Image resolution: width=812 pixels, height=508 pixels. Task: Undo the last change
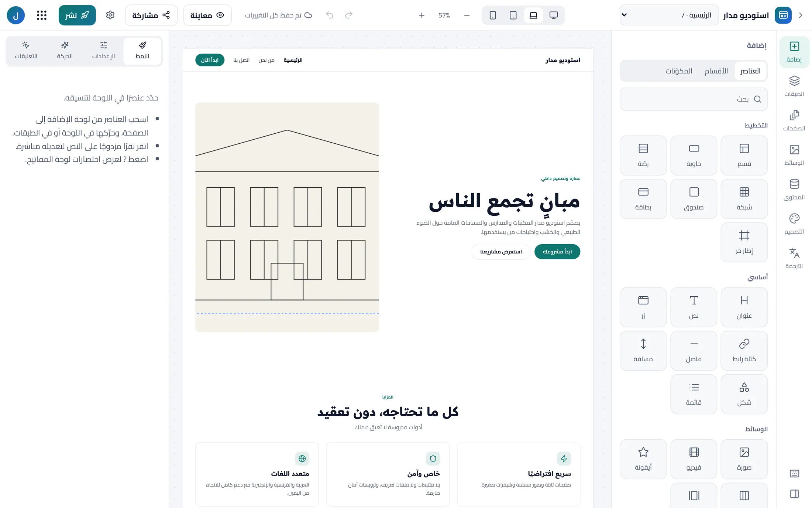pos(330,15)
